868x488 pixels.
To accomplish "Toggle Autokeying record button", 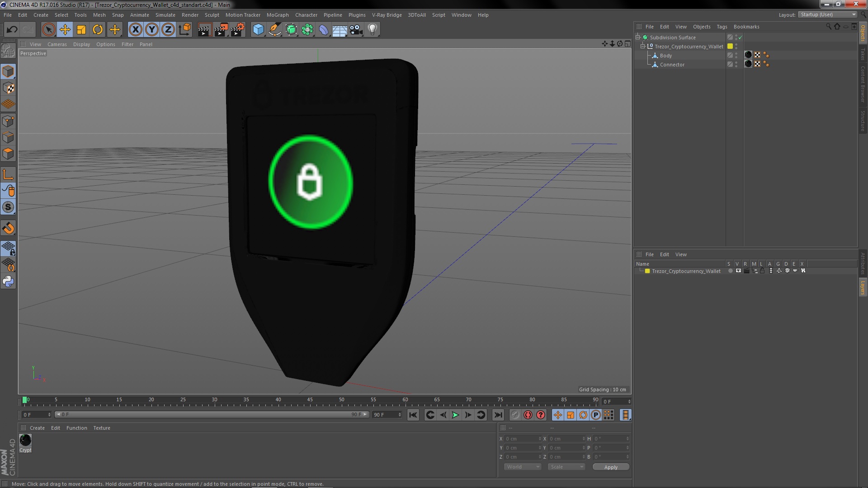I will pos(528,415).
